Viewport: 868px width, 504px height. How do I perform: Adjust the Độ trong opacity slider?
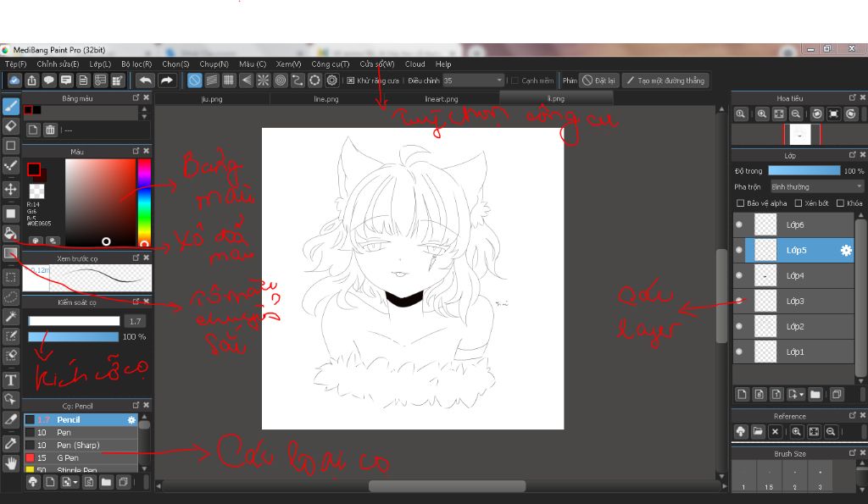coord(804,171)
